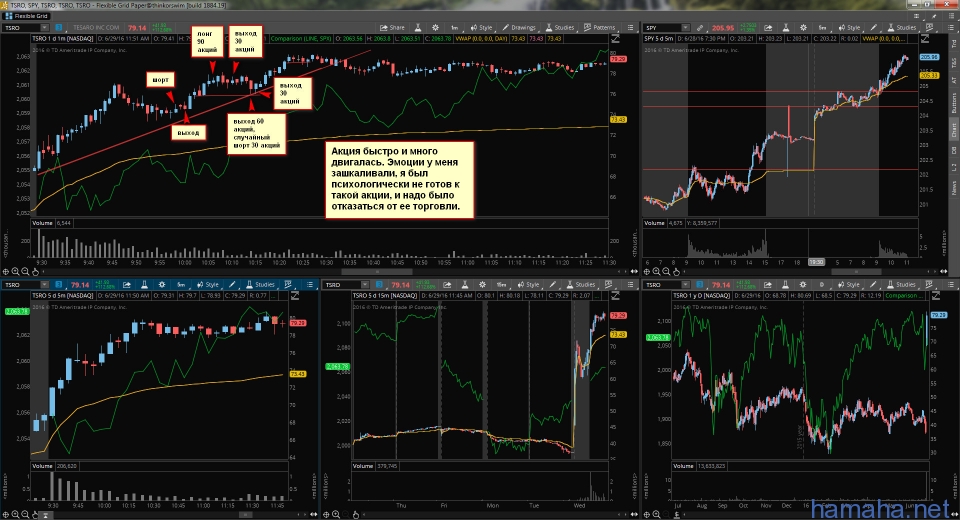
Task: Open the Trd side tab
Action: click(954, 44)
